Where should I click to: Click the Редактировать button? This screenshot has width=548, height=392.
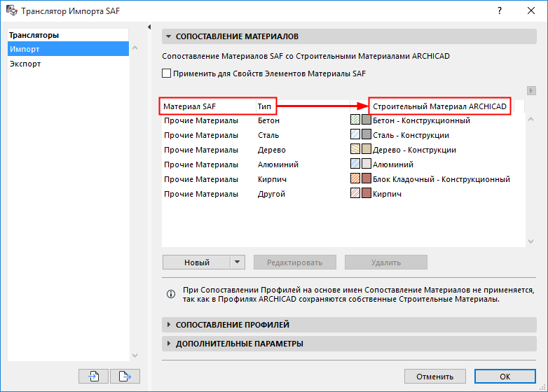294,262
